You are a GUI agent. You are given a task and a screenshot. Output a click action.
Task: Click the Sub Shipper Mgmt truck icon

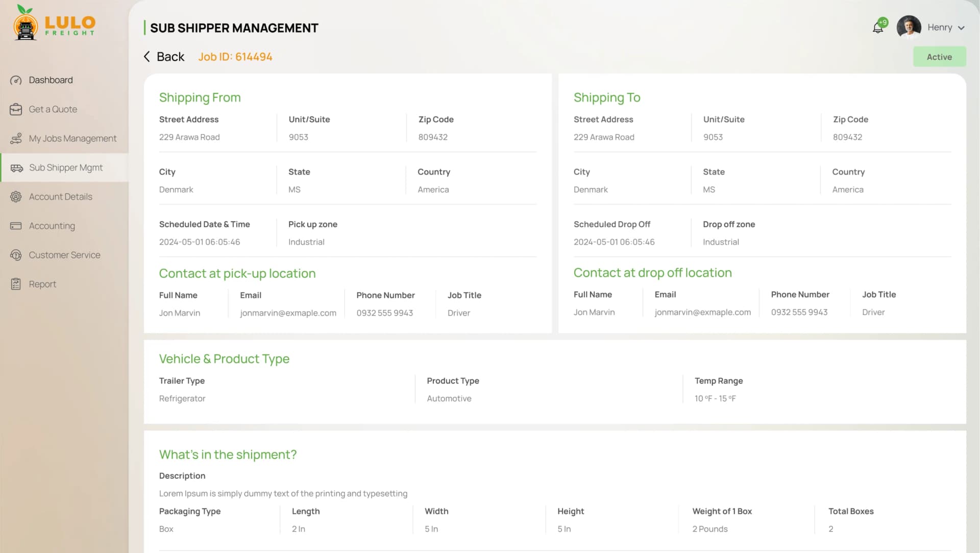pyautogui.click(x=17, y=168)
